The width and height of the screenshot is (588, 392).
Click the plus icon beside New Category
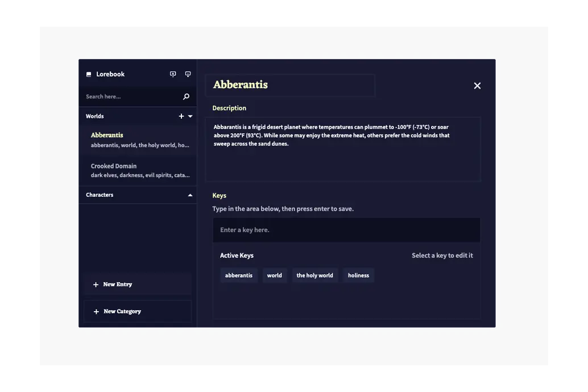click(96, 312)
